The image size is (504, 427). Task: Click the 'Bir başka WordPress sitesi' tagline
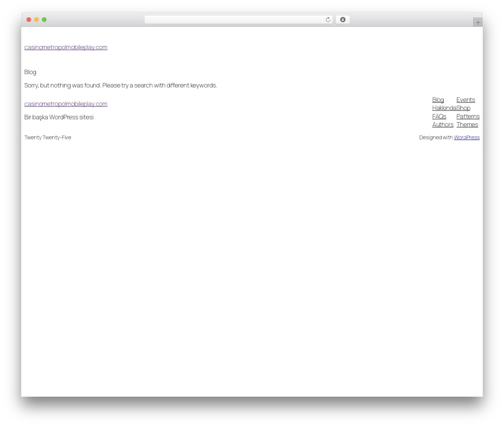click(x=59, y=117)
